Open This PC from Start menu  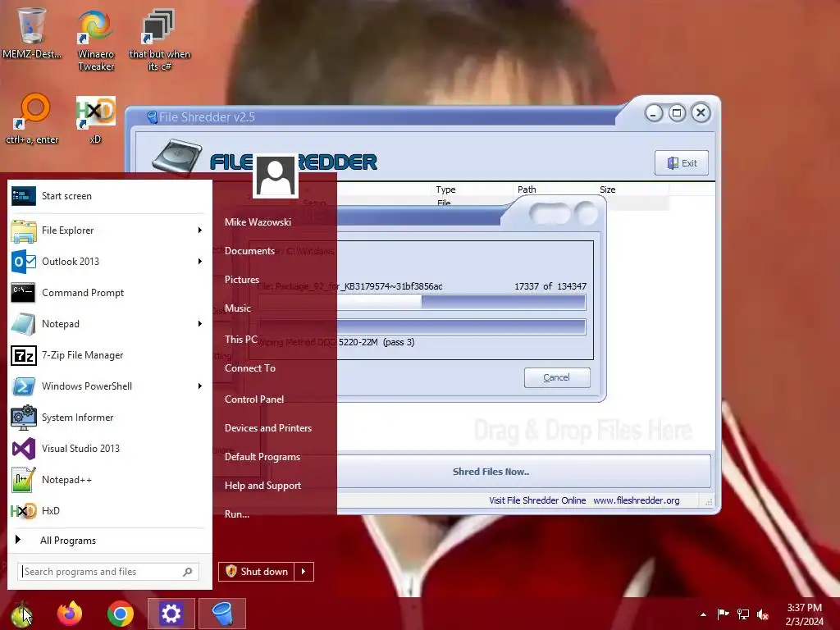click(240, 339)
